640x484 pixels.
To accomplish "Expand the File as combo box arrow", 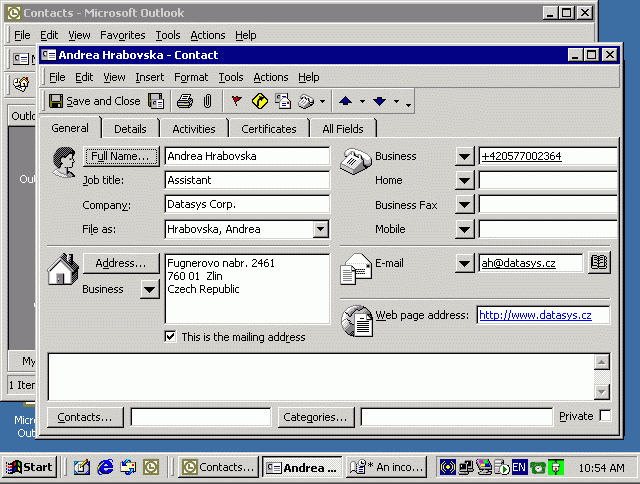I will tap(321, 229).
